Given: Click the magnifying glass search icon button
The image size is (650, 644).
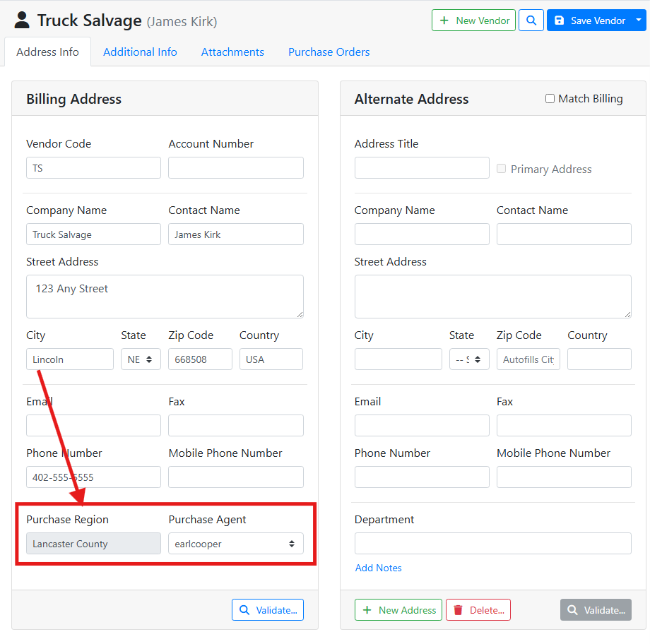Looking at the screenshot, I should coord(531,20).
